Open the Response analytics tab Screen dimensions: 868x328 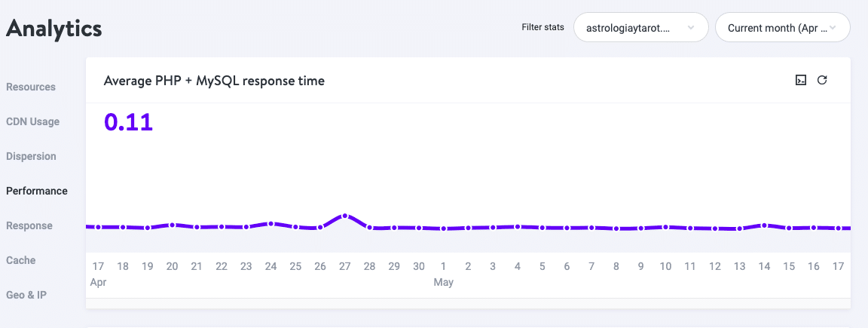tap(29, 225)
